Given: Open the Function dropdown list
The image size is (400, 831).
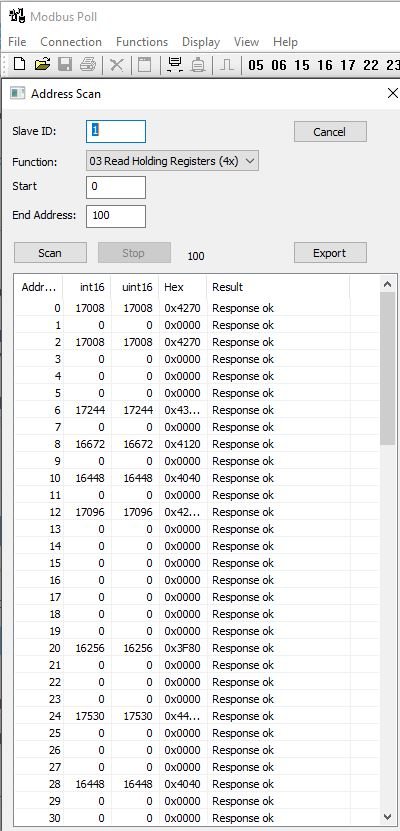Looking at the screenshot, I should [x=172, y=161].
